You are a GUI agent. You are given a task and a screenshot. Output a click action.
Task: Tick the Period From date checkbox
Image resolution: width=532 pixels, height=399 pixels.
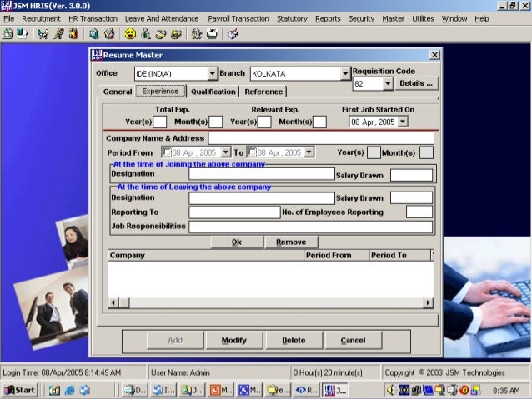[x=166, y=152]
